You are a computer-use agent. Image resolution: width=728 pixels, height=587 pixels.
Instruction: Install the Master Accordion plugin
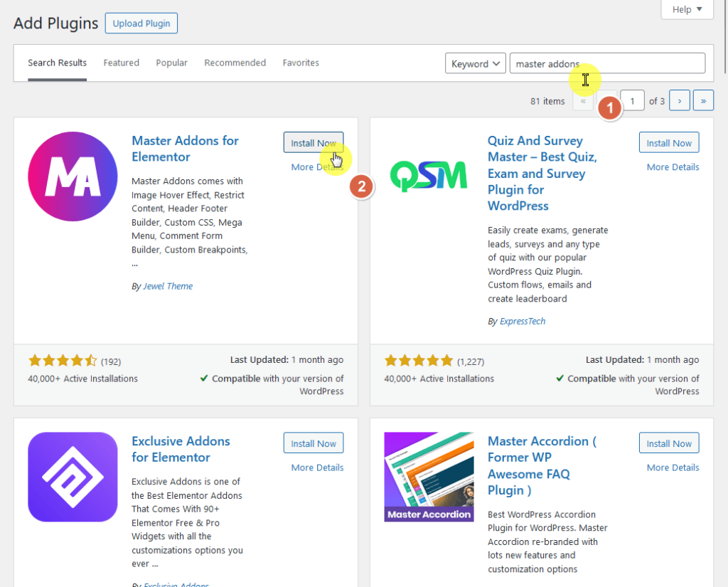pos(669,443)
